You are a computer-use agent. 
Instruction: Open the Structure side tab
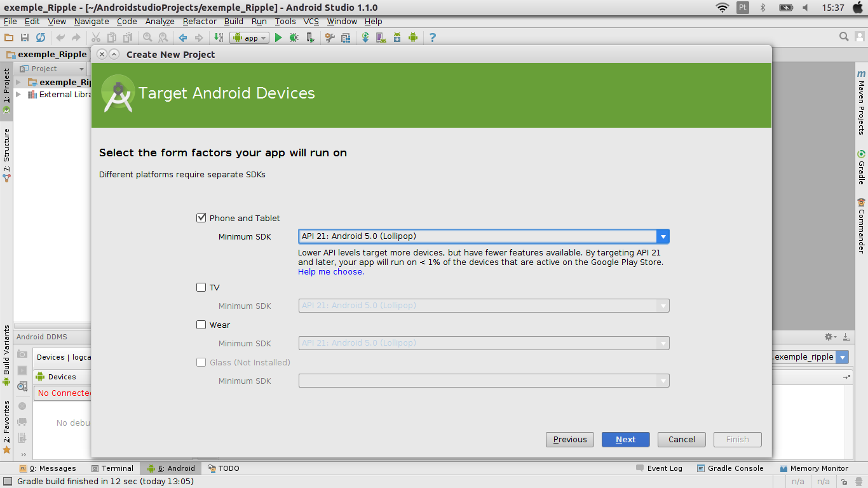click(6, 156)
